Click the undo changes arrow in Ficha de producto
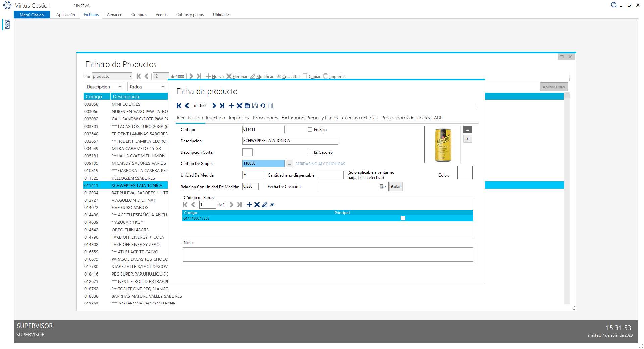The height and width of the screenshot is (349, 644). (x=263, y=106)
